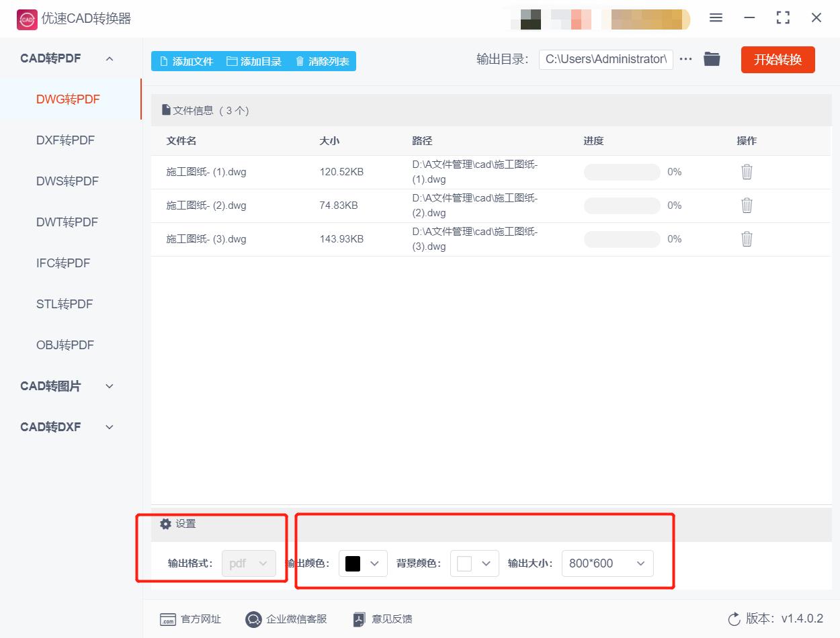Image resolution: width=840 pixels, height=638 pixels.
Task: Click the 优速CAD转换器 app logo
Action: pyautogui.click(x=27, y=18)
